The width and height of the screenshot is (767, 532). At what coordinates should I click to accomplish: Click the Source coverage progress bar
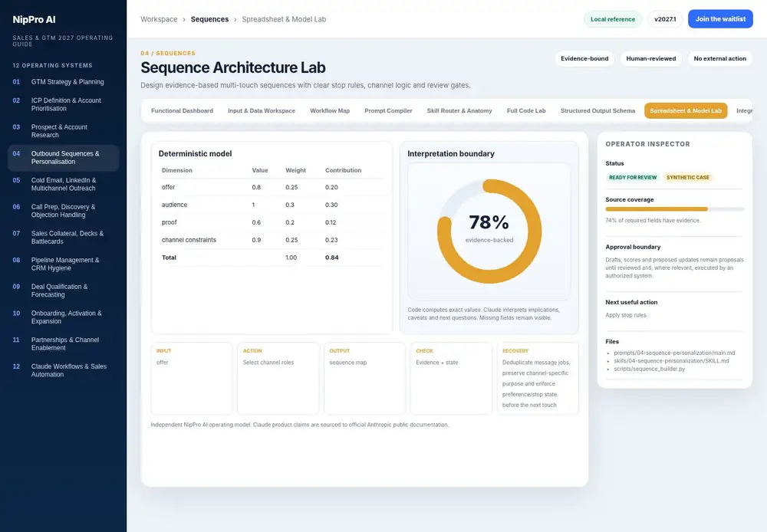tap(674, 209)
